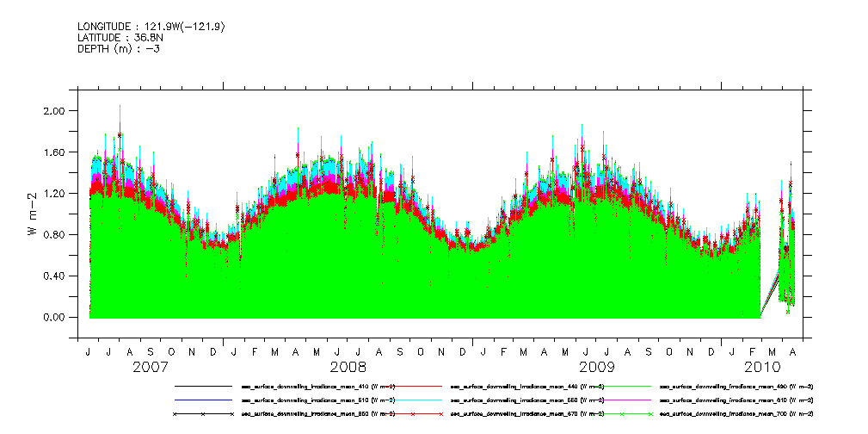Click the magenta legend line for irradiance 610

(x=619, y=400)
